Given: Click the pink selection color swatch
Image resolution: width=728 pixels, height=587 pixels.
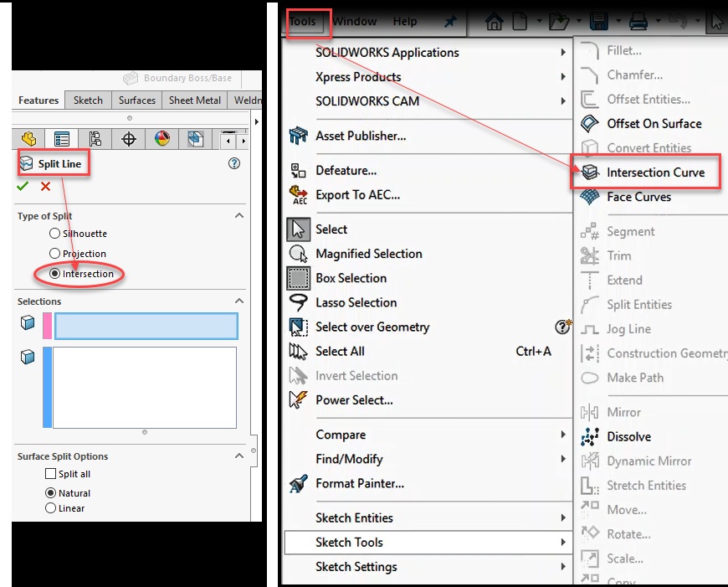Looking at the screenshot, I should pyautogui.click(x=47, y=326).
